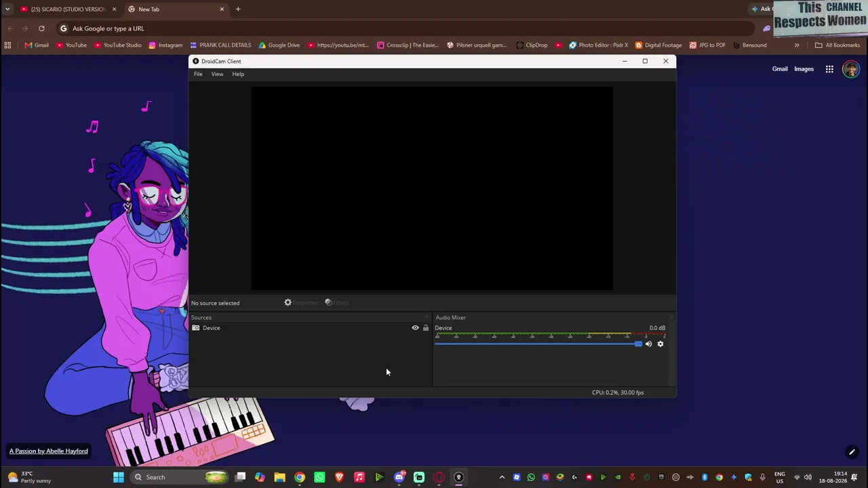Toggle the lock on Device source
Screen dimensions: 868x488
coord(426,328)
